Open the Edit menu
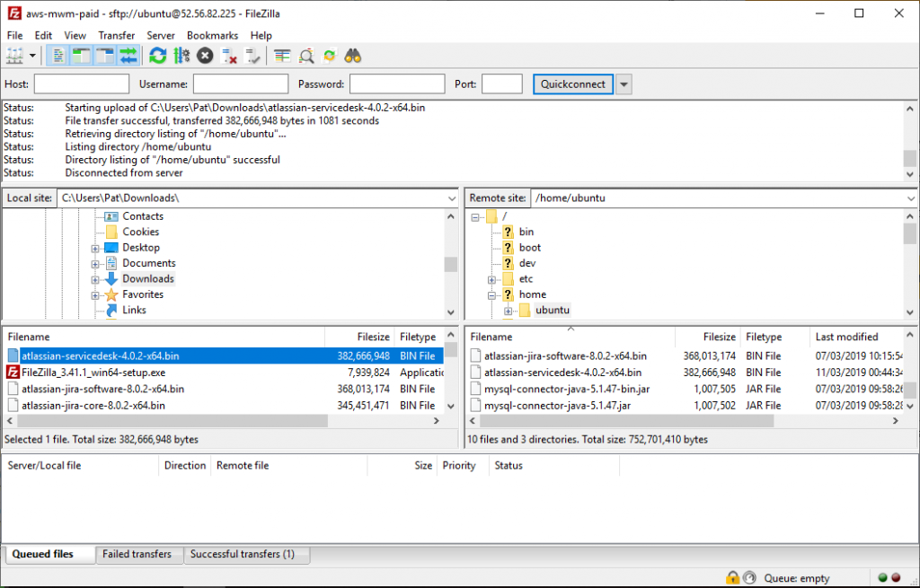The height and width of the screenshot is (588, 920). pyautogui.click(x=43, y=35)
